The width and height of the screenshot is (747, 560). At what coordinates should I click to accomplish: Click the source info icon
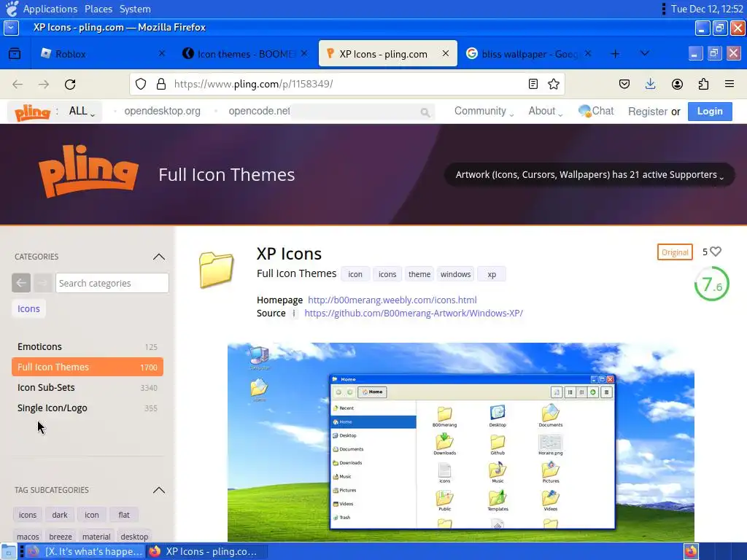tap(294, 314)
